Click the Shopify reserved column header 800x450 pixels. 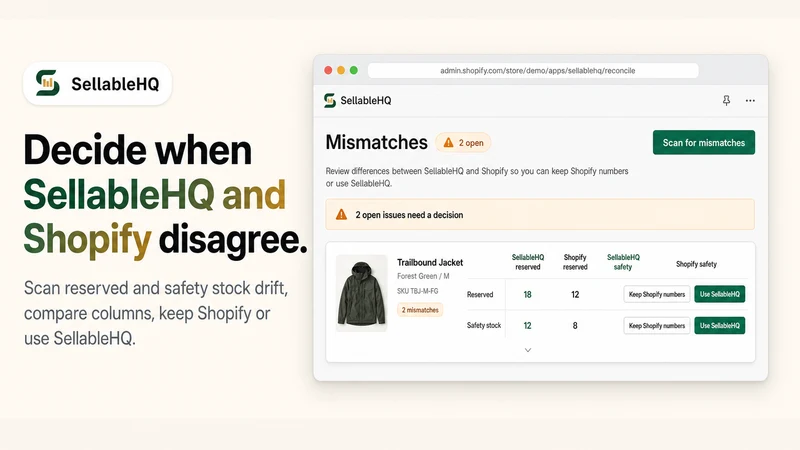pyautogui.click(x=575, y=262)
